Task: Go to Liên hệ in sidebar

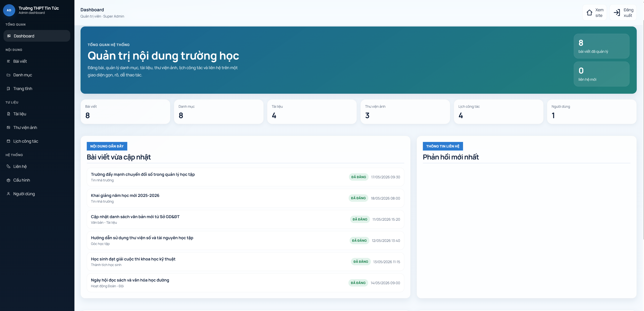Action: tap(37, 167)
